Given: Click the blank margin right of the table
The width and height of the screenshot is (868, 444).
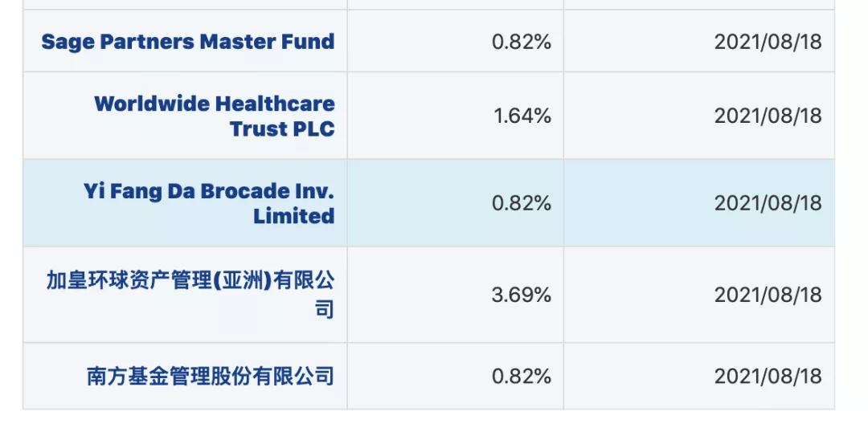Looking at the screenshot, I should (852, 217).
